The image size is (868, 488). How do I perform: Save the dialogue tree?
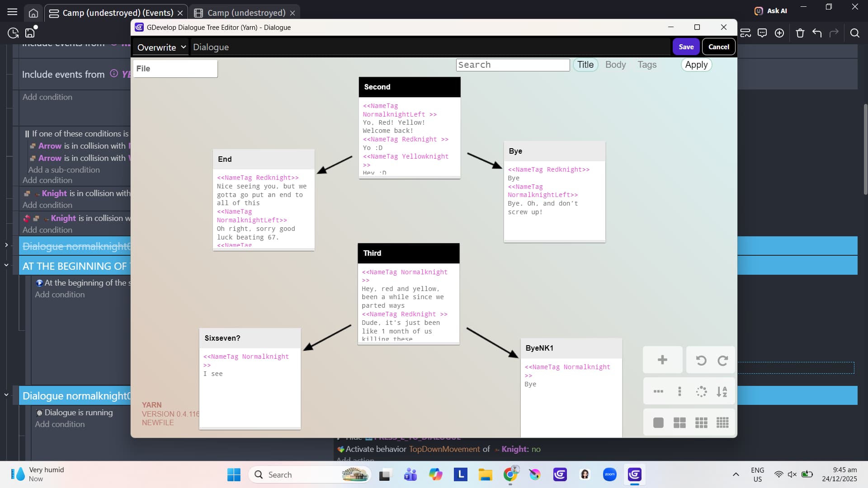tap(686, 47)
